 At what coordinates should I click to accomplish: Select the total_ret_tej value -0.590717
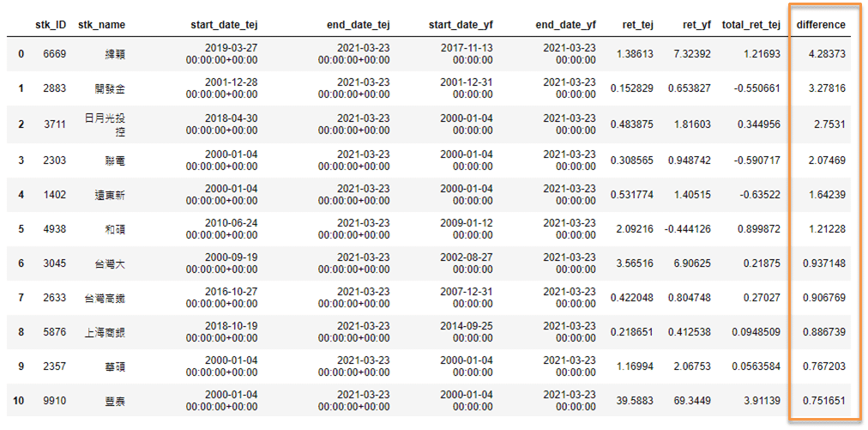[x=756, y=159]
